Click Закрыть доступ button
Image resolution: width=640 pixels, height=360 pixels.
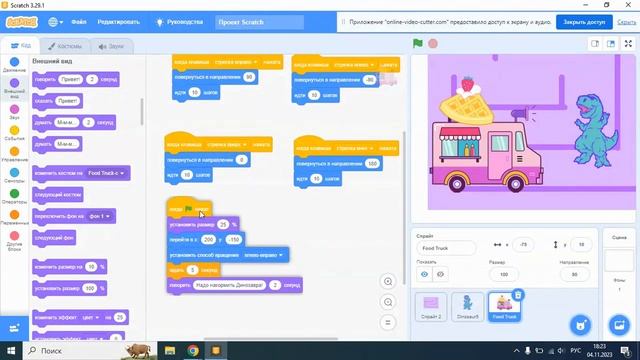584,22
